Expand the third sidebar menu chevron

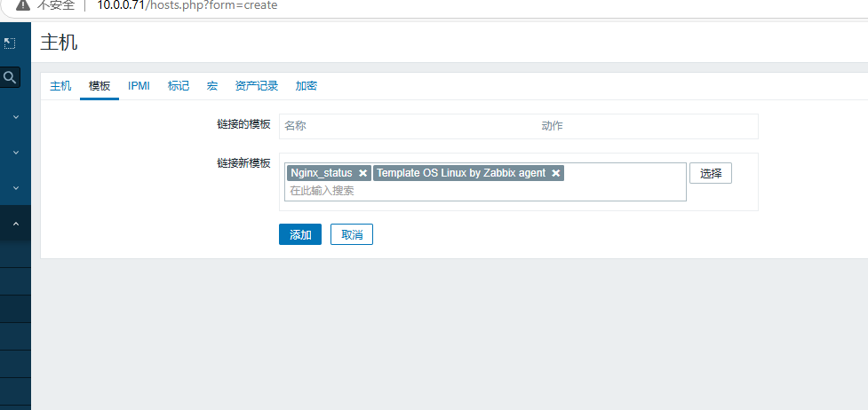click(x=15, y=187)
